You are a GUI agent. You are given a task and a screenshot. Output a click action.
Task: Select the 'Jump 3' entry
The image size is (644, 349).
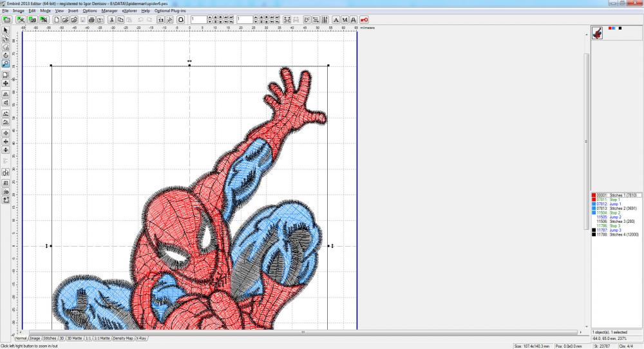[x=616, y=231]
